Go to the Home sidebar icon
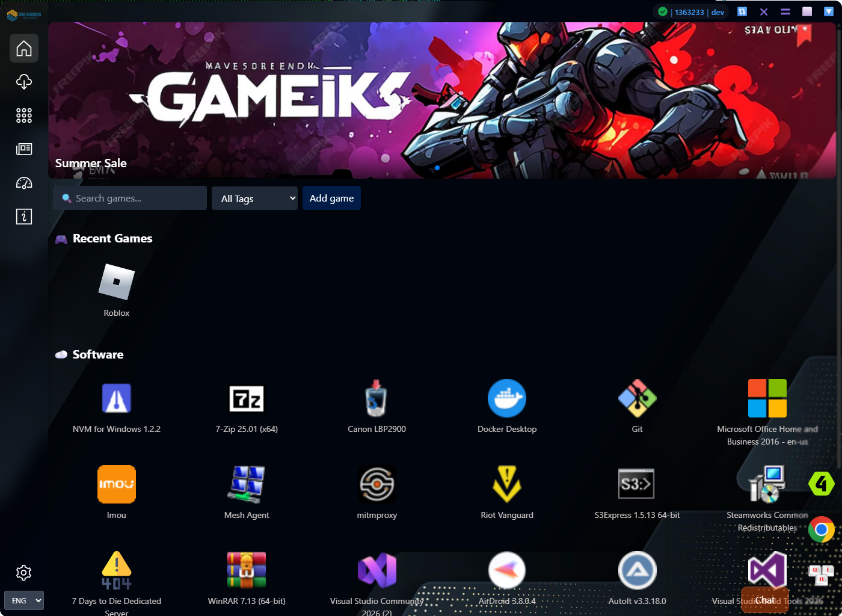This screenshot has width=842, height=616. point(24,48)
